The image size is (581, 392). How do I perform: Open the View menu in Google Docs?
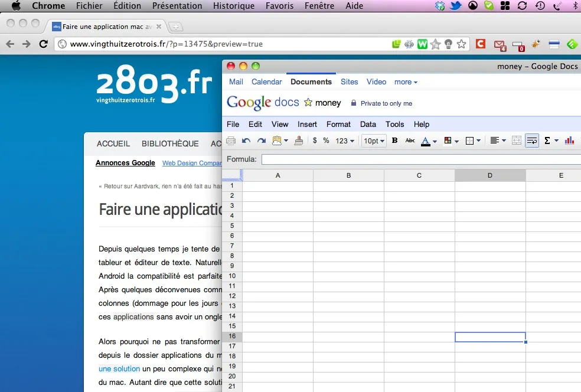coord(280,124)
